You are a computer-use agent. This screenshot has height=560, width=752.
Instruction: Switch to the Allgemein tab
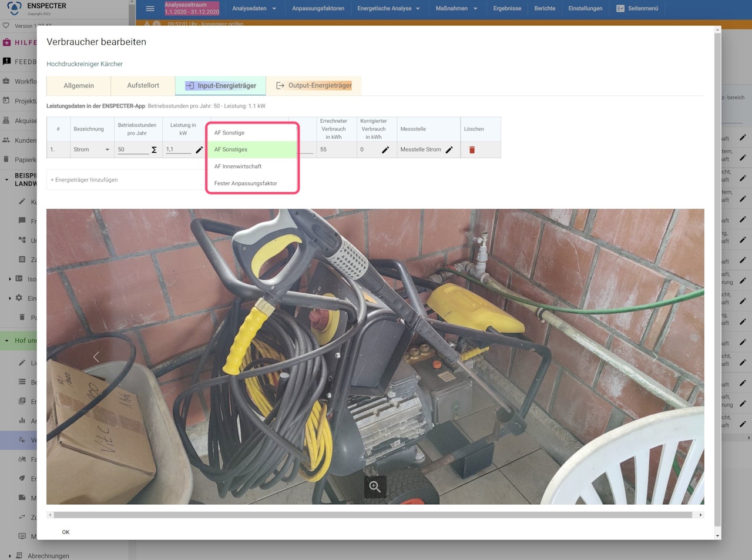(x=79, y=86)
